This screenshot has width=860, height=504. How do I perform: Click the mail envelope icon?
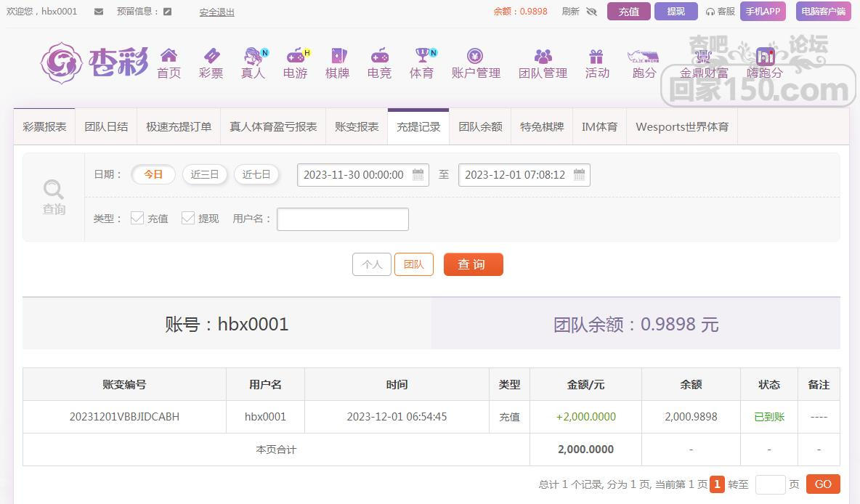click(x=99, y=12)
